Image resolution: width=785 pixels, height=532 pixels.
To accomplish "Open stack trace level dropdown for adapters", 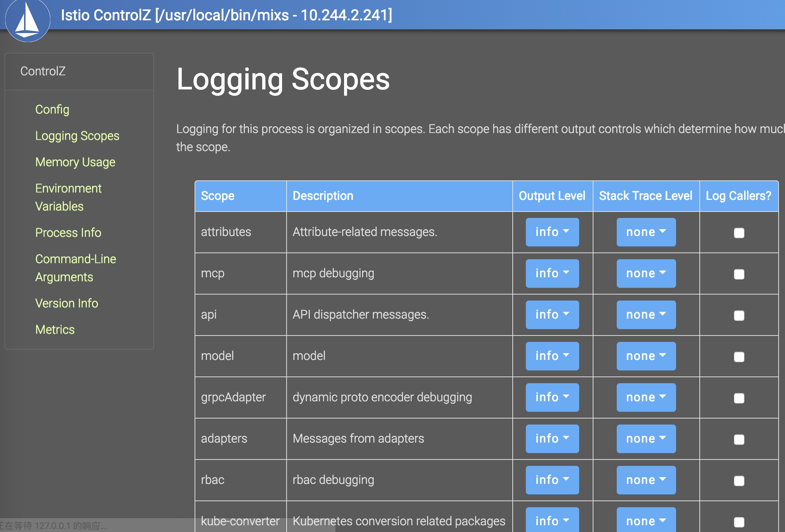I will point(646,439).
